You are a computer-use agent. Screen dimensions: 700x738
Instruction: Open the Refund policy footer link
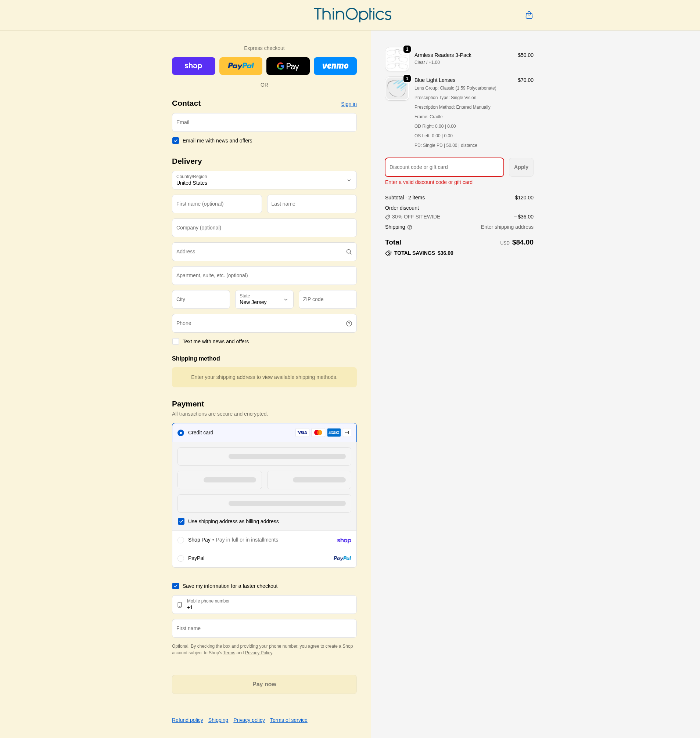coord(187,720)
